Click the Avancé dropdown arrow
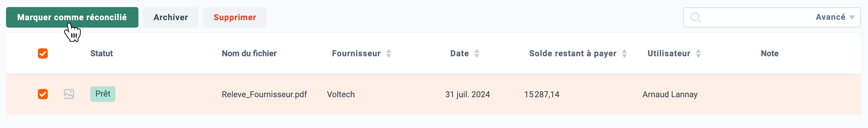The height and width of the screenshot is (128, 868). [x=852, y=17]
